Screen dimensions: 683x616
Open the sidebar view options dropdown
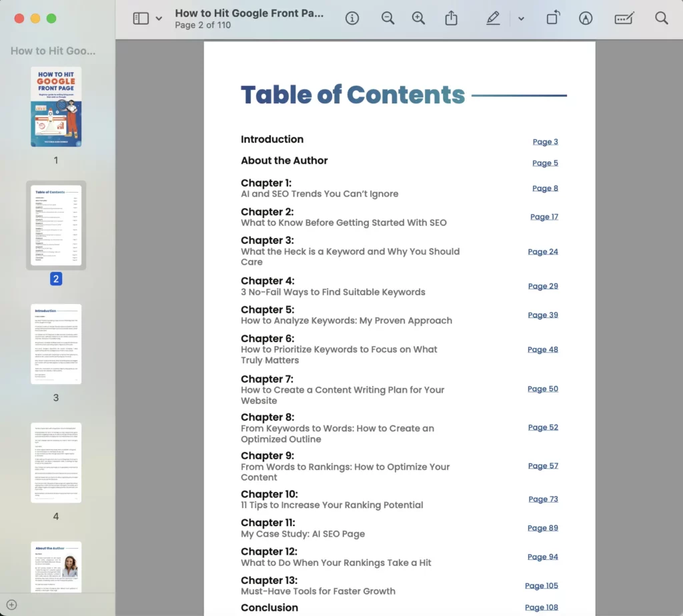click(158, 18)
